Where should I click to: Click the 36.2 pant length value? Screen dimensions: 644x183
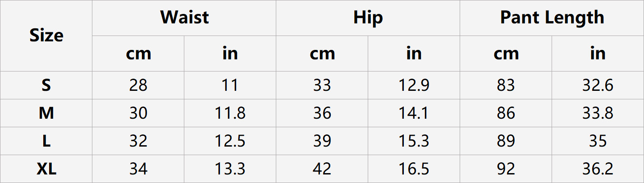(x=598, y=169)
